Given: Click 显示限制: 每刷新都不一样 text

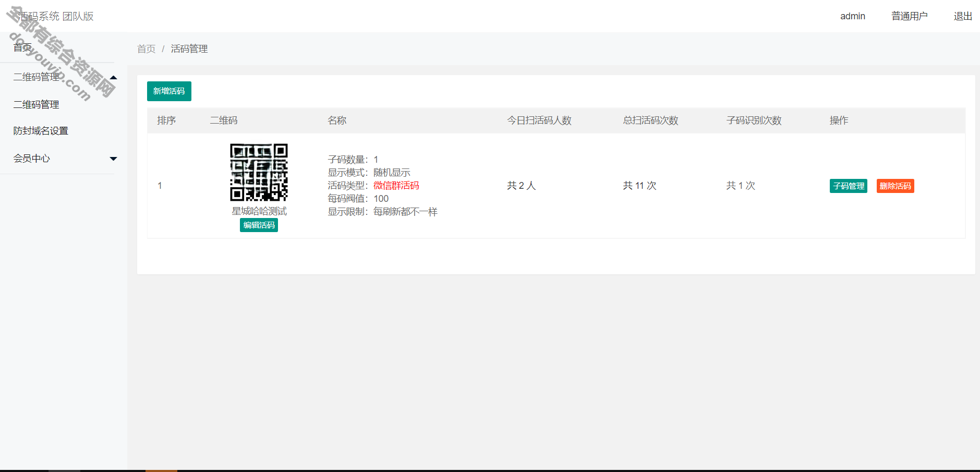Looking at the screenshot, I should point(382,212).
